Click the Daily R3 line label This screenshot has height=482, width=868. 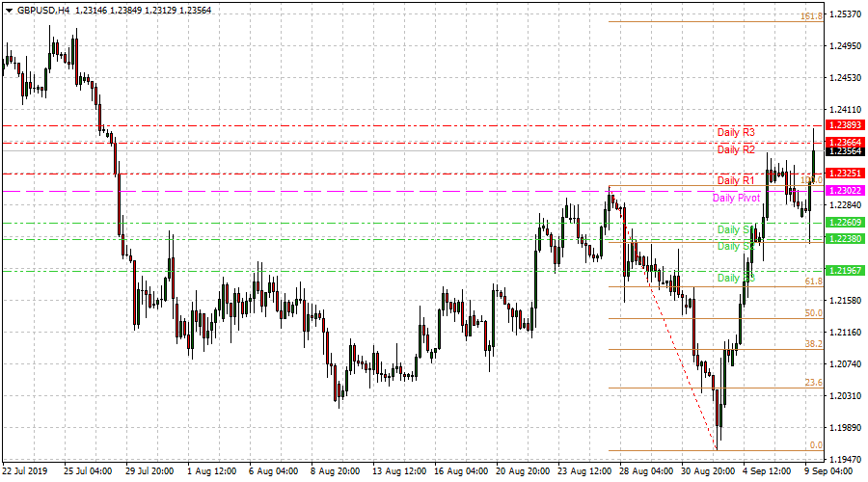(736, 132)
